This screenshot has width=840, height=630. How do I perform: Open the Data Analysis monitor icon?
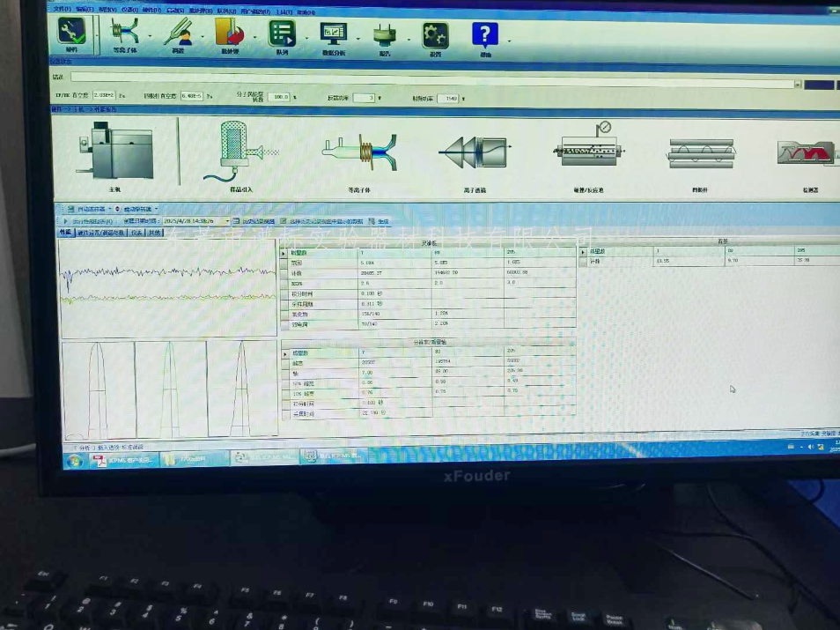tap(334, 35)
